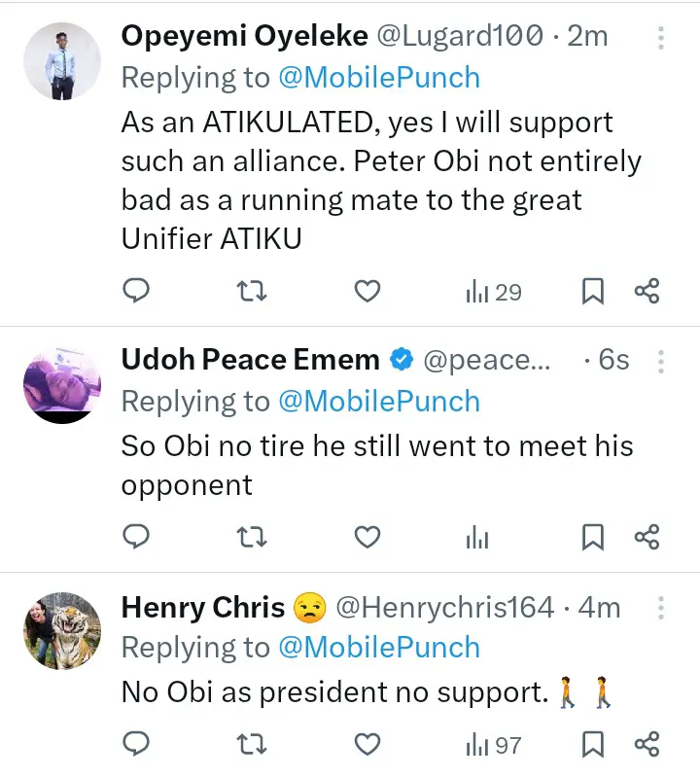Bookmark Henry Chris's tweet

[x=593, y=745]
